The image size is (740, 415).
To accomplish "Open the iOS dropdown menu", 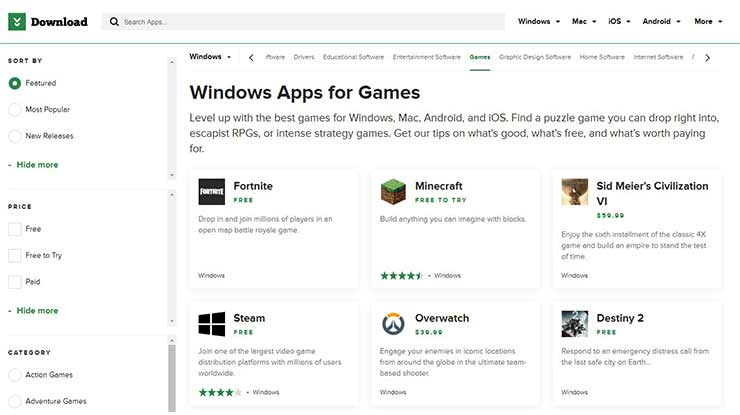I will click(x=619, y=21).
